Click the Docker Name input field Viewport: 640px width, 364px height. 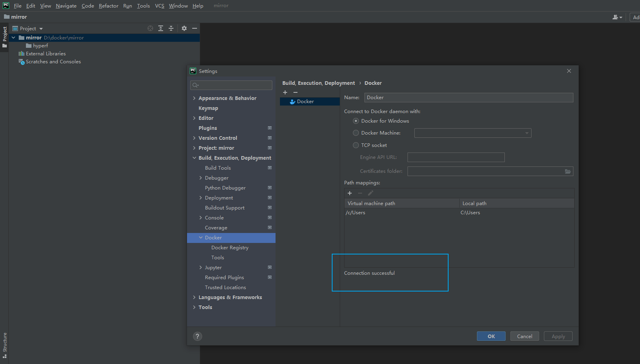coord(469,98)
